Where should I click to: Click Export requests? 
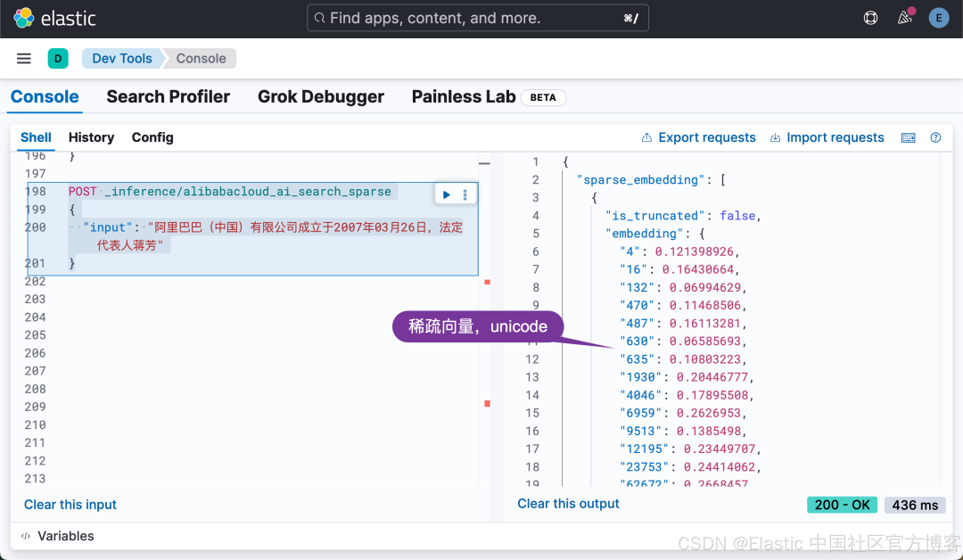coord(698,137)
